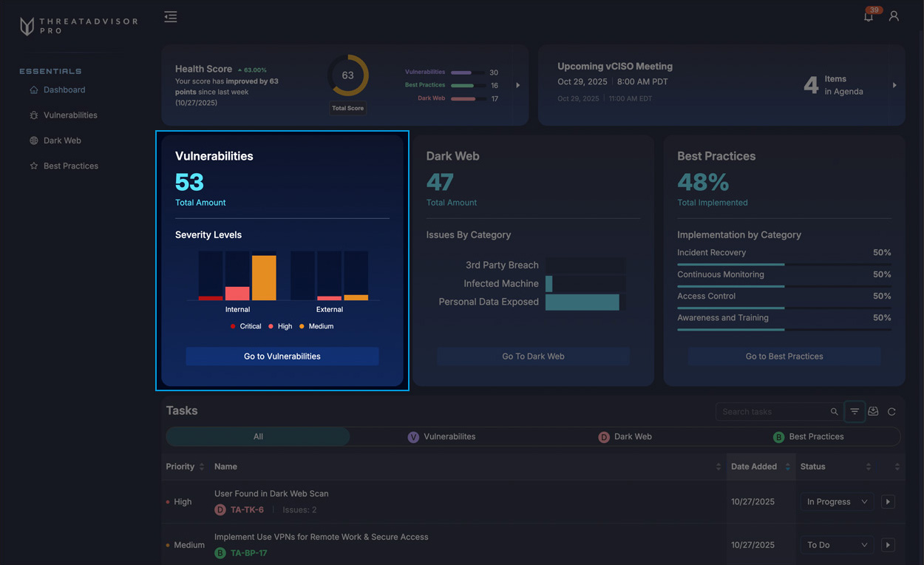Toggle the Medium severity legend item
This screenshot has height=565, width=924.
click(x=316, y=326)
